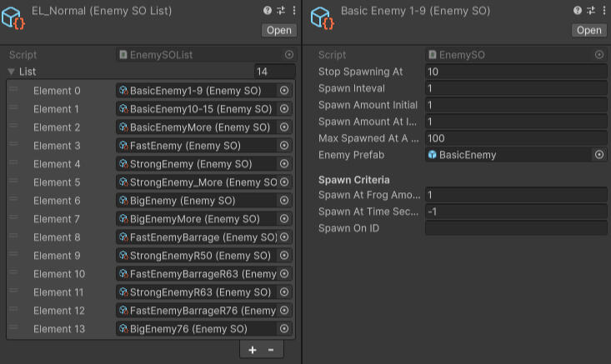Screen dimensions: 611x364
Task: Click preset icon in Basic Enemy 1-9 header
Action: point(590,11)
